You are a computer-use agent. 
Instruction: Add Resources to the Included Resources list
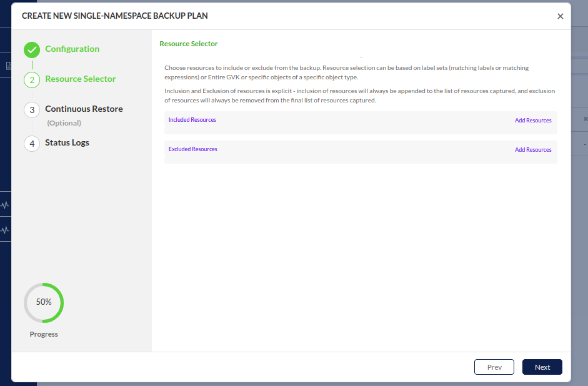(x=533, y=121)
